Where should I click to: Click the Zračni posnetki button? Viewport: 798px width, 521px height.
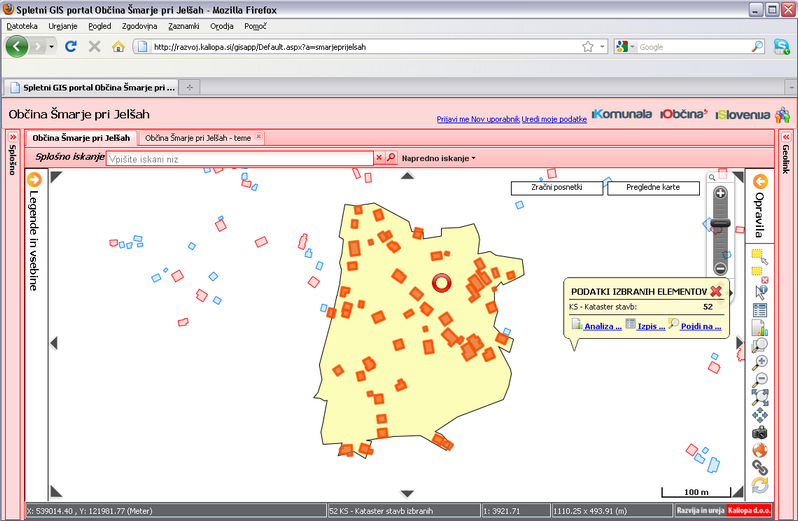[x=556, y=187]
